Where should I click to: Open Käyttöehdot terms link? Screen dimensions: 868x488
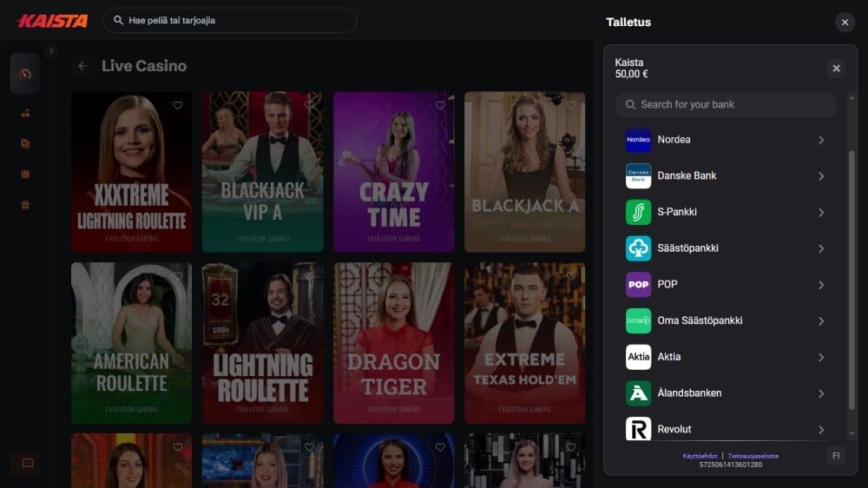coord(700,456)
